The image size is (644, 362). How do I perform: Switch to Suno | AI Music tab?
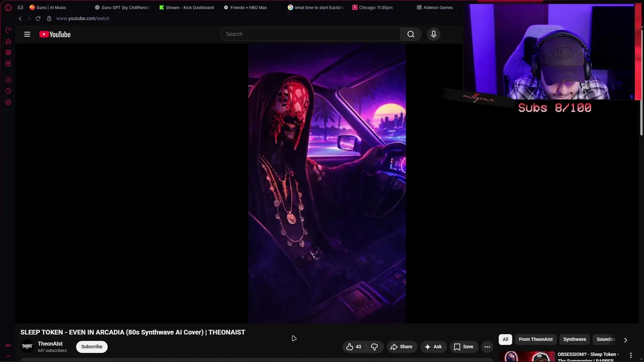[x=51, y=8]
